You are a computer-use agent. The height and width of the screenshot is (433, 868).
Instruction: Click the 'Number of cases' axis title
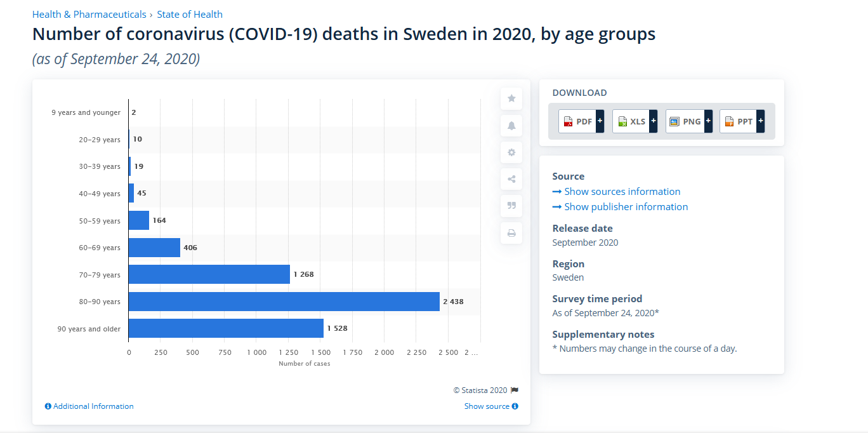click(305, 364)
